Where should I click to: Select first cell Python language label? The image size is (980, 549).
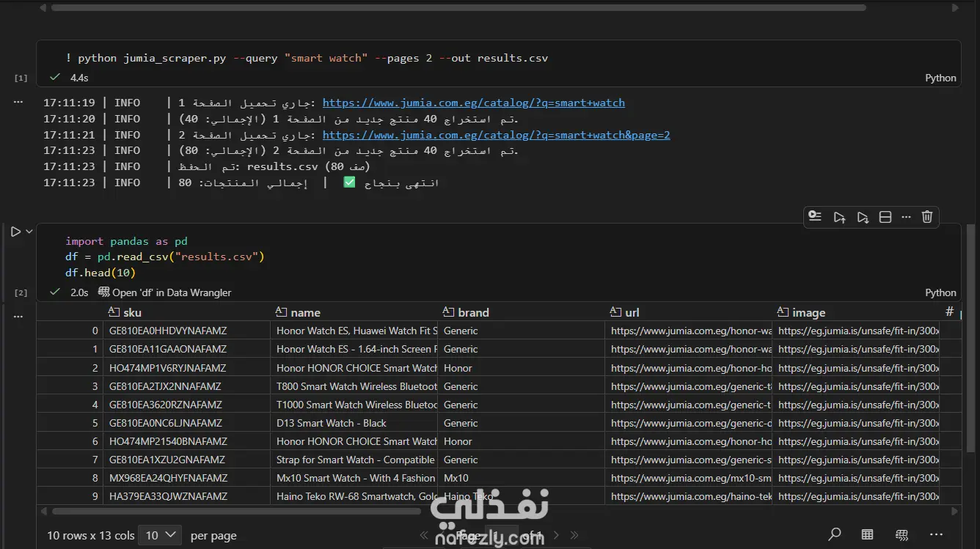point(940,78)
